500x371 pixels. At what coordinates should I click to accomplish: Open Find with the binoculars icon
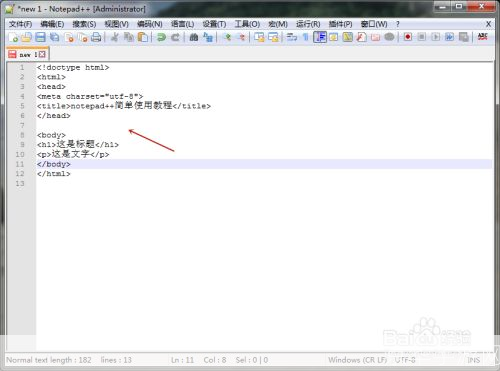pos(194,37)
